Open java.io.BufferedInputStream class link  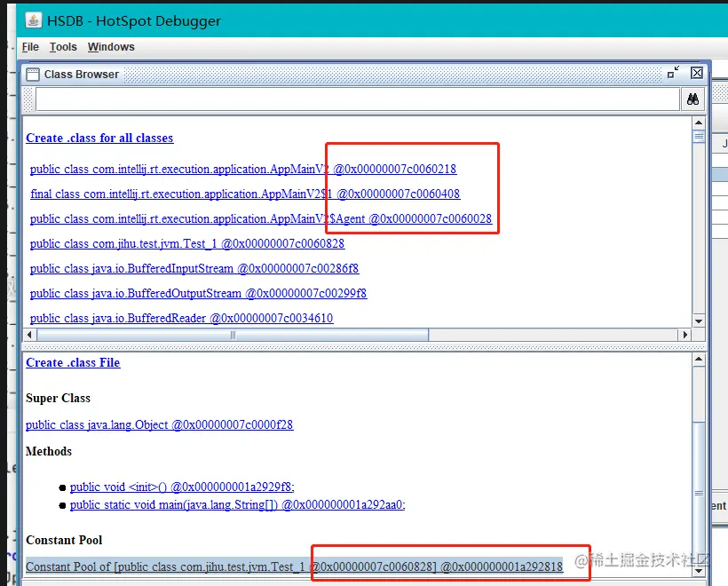(194, 268)
